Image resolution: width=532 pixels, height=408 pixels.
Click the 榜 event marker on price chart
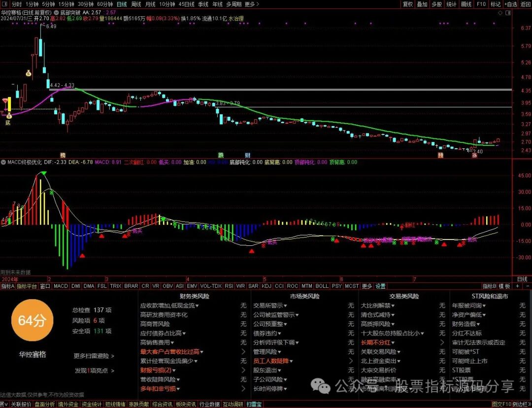click(x=63, y=155)
